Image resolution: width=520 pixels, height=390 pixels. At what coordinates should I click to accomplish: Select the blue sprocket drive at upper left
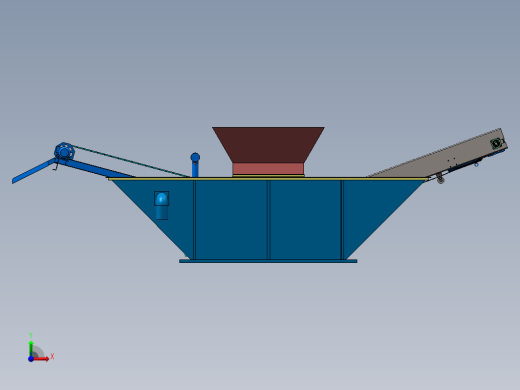pyautogui.click(x=64, y=152)
